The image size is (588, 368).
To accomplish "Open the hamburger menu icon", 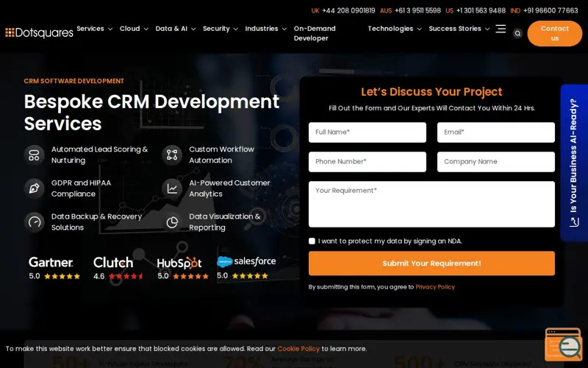I will point(501,29).
